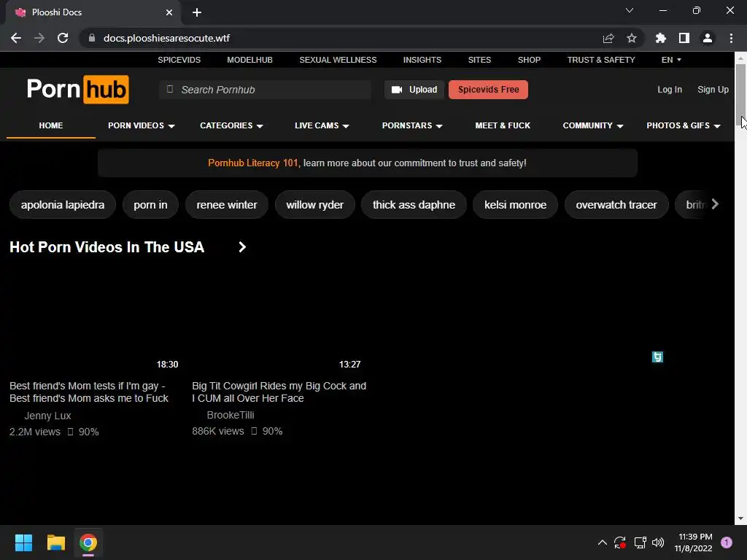The image size is (747, 560).
Task: Open the SHOP top link
Action: point(530,60)
